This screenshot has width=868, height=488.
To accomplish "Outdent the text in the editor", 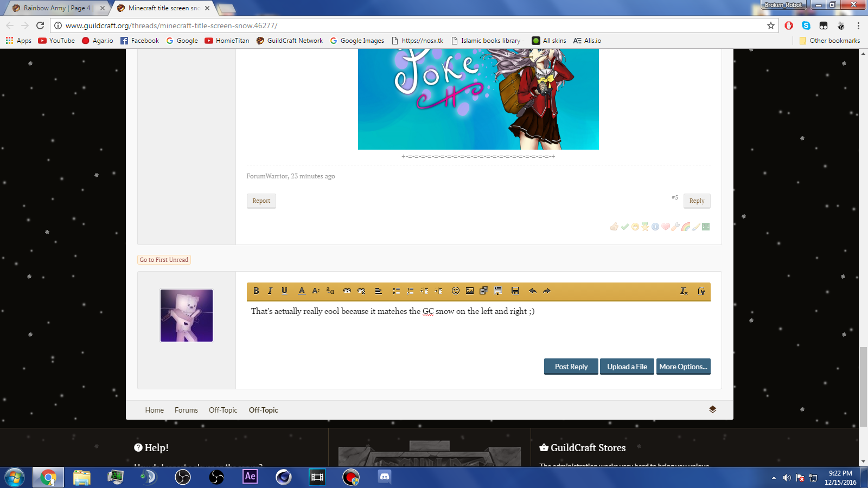I will [x=424, y=291].
